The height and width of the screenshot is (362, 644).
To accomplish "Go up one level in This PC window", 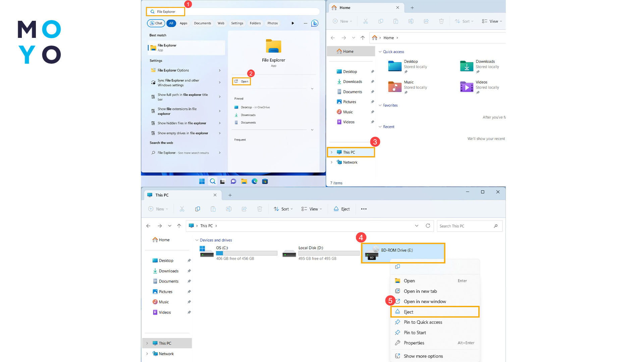I will click(x=179, y=226).
